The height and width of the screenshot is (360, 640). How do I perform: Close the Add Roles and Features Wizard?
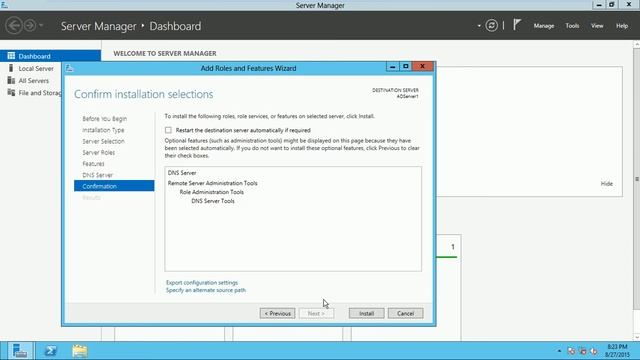pyautogui.click(x=422, y=66)
